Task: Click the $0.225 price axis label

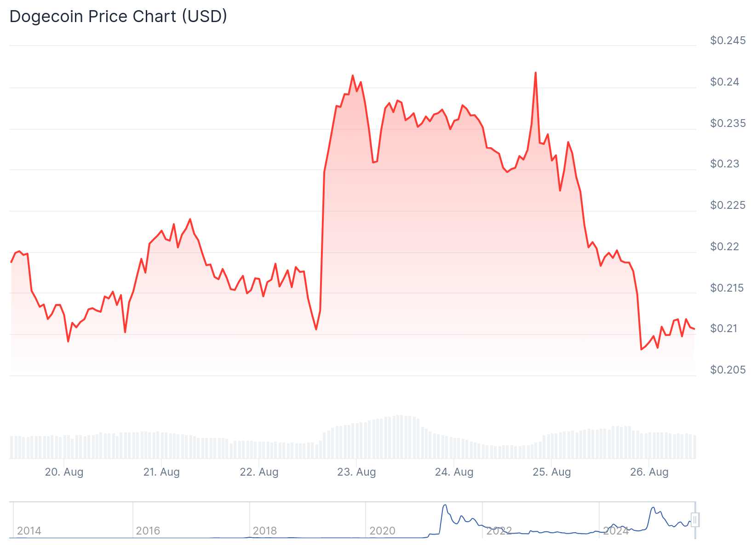Action: click(x=727, y=205)
